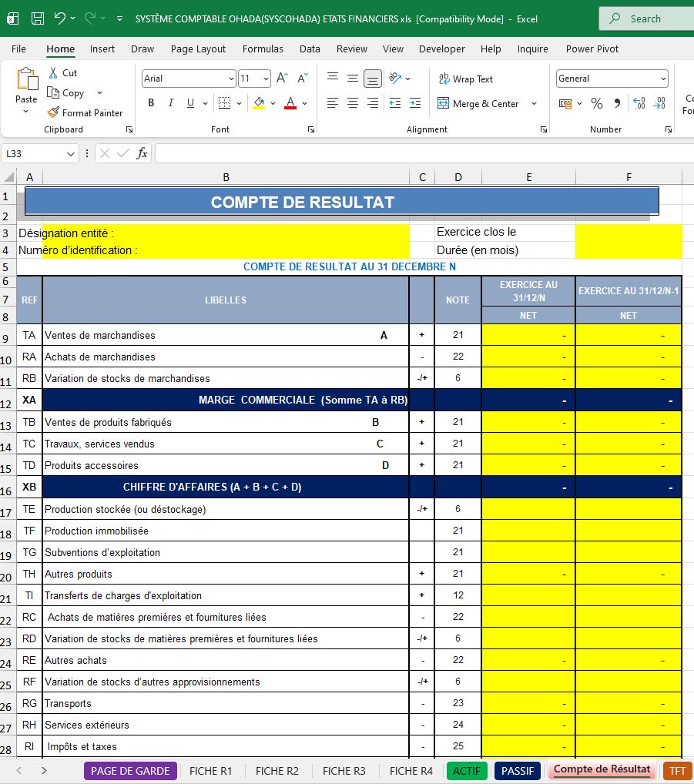694x784 pixels.
Task: Click the Save icon in title bar
Action: tap(38, 18)
